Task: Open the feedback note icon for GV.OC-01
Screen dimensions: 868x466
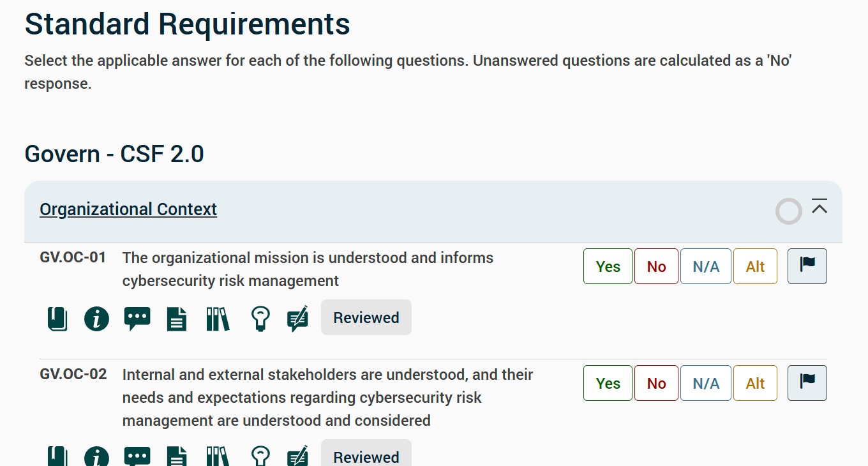Action: 298,319
